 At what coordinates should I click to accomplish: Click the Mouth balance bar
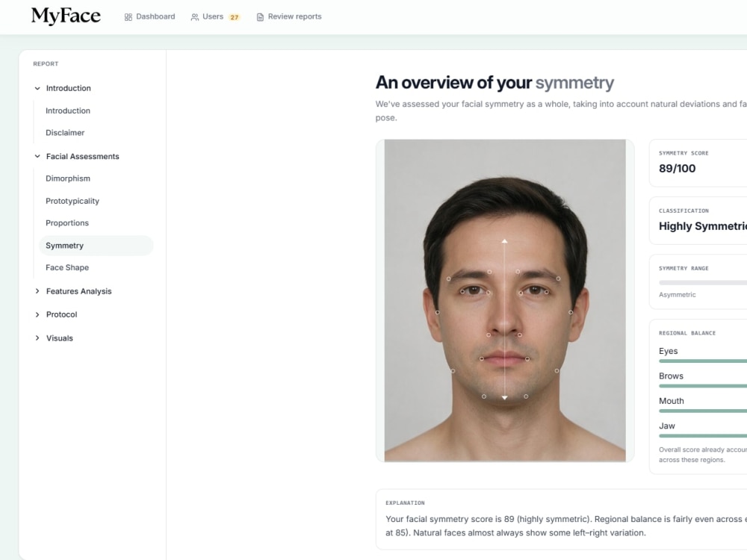point(703,411)
